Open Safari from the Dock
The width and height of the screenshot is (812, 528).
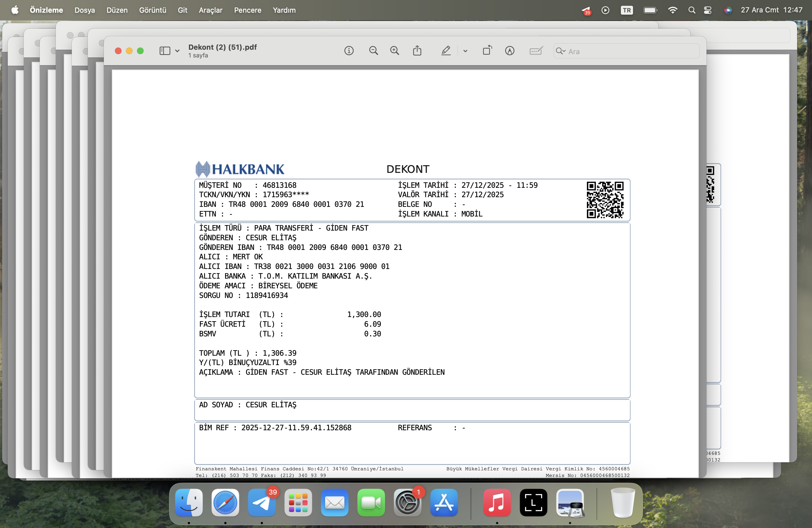point(225,502)
